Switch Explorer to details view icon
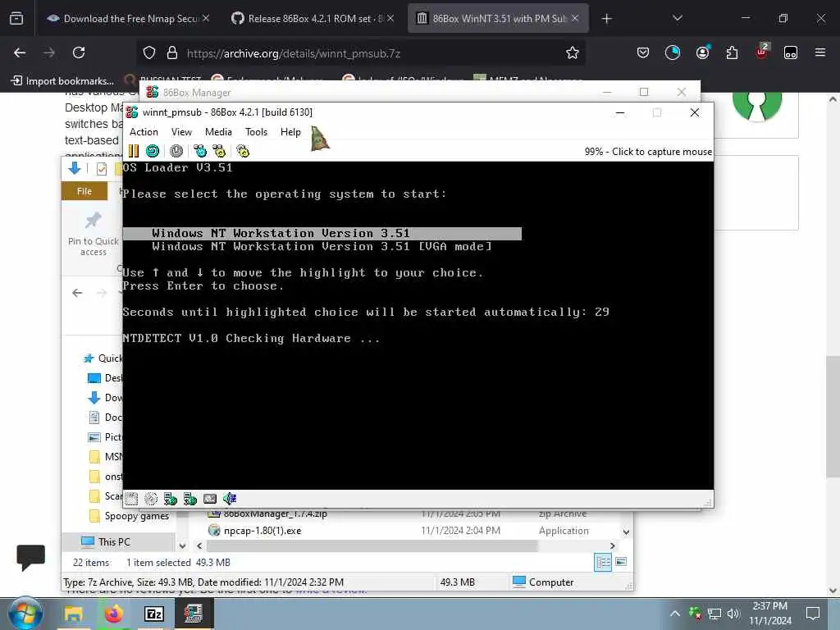The height and width of the screenshot is (630, 840). (603, 562)
